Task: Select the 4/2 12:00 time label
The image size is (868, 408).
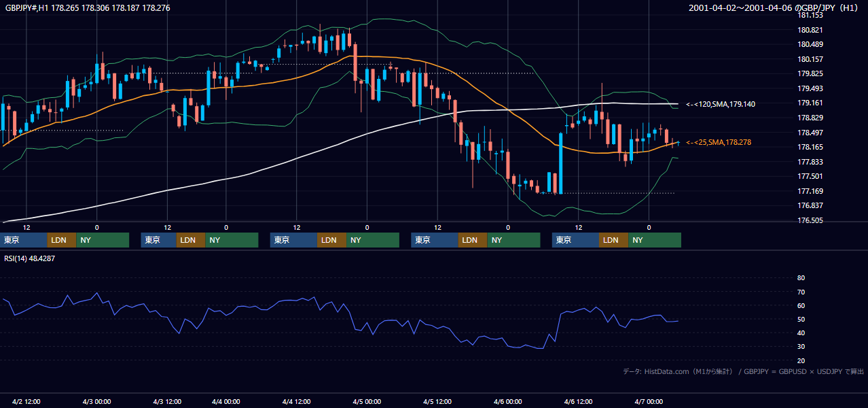Action: (26, 401)
